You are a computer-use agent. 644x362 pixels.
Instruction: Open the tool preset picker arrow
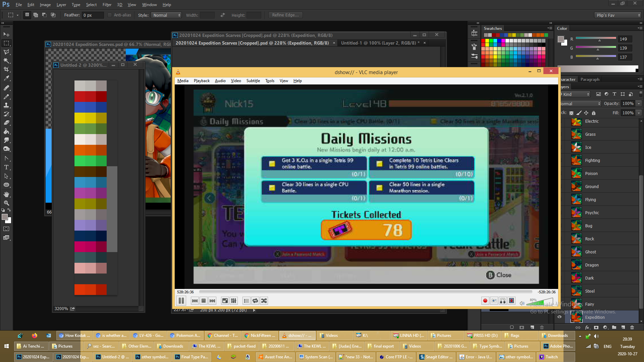coord(17,15)
